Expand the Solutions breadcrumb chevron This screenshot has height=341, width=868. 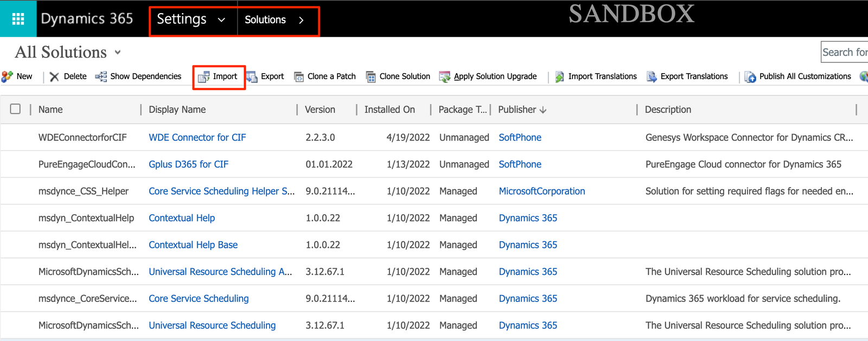point(301,20)
